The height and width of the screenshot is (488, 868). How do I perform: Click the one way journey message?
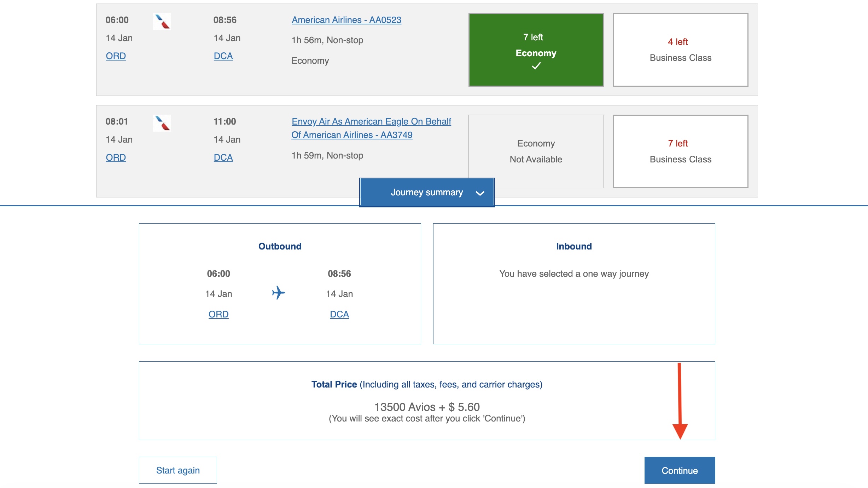click(574, 274)
